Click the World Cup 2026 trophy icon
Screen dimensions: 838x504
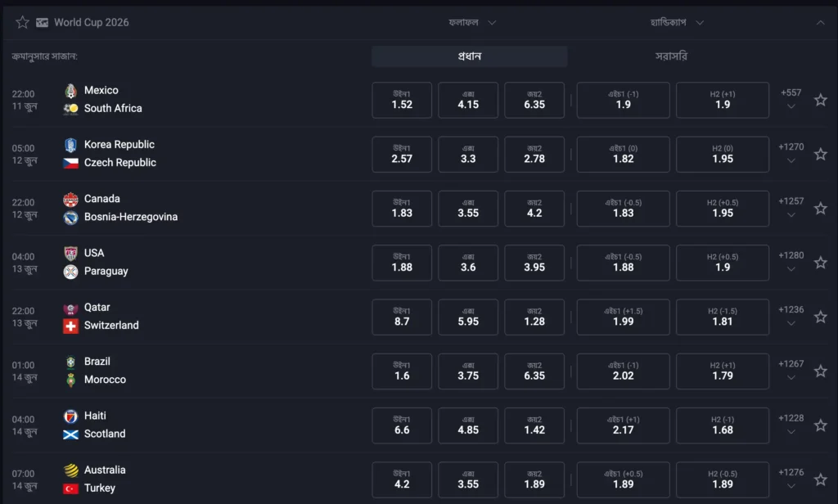click(x=42, y=22)
